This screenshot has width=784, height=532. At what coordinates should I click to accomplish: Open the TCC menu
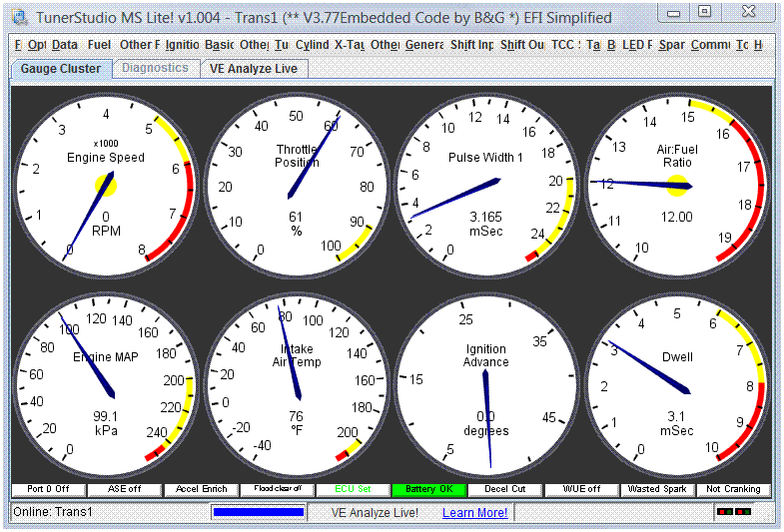pyautogui.click(x=565, y=45)
